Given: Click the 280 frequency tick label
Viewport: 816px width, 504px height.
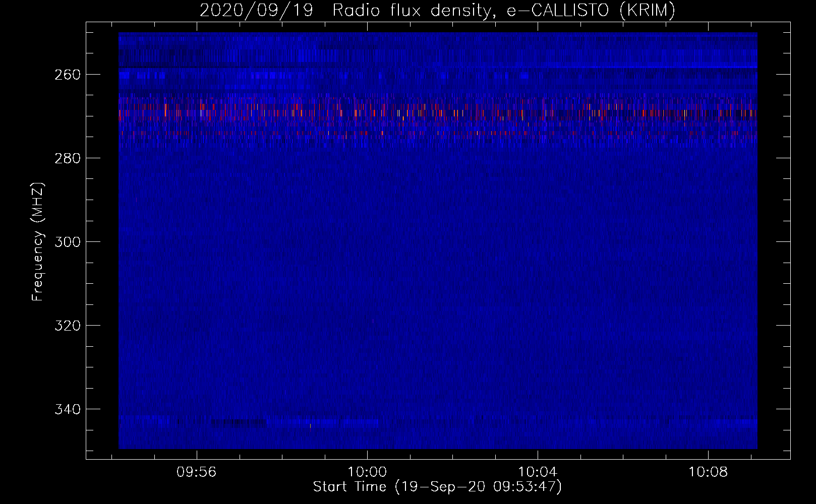Looking at the screenshot, I should point(68,158).
